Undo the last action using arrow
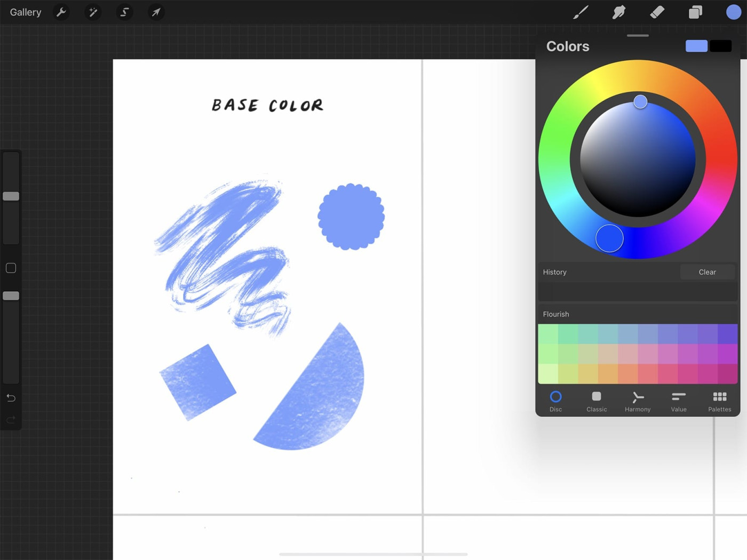 tap(11, 398)
